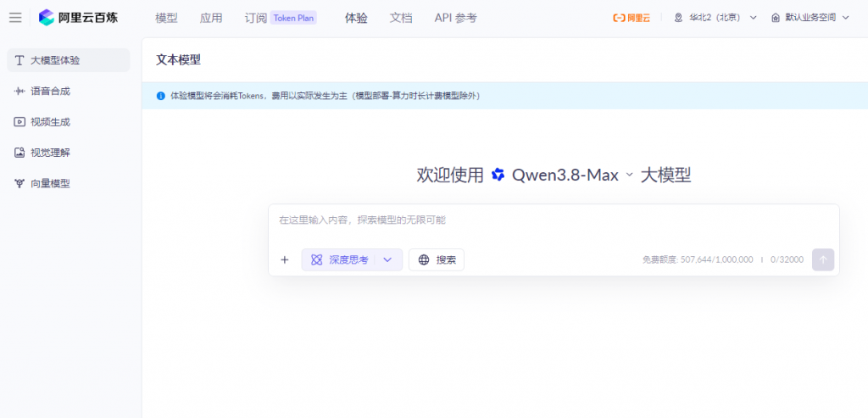
Task: Switch to the 模型 top menu
Action: pyautogui.click(x=166, y=18)
